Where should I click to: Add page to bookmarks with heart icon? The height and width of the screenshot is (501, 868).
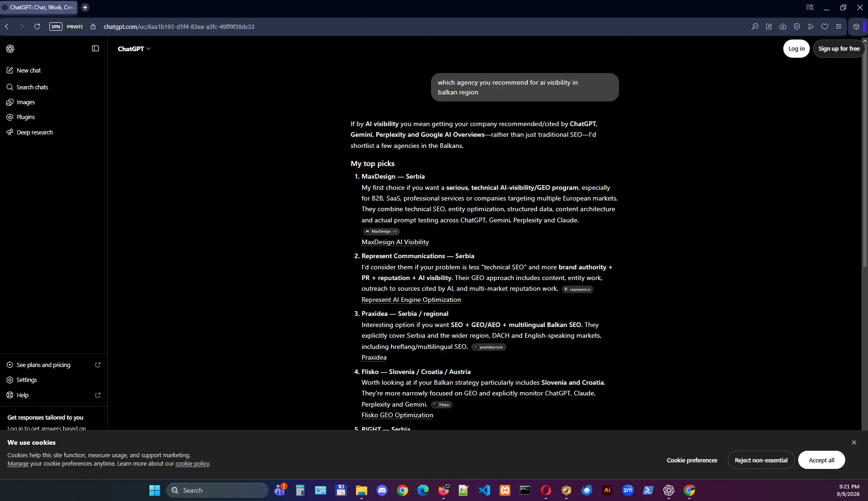click(825, 27)
